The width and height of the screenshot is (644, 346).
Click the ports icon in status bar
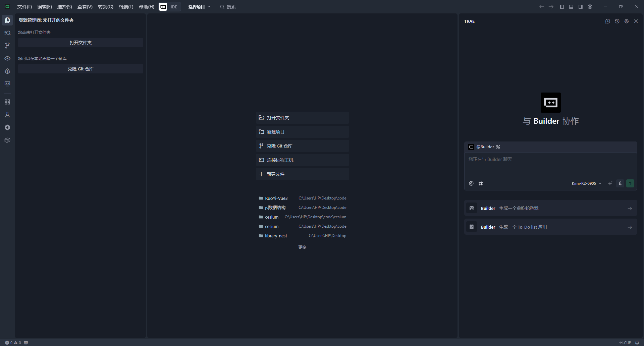(26, 343)
